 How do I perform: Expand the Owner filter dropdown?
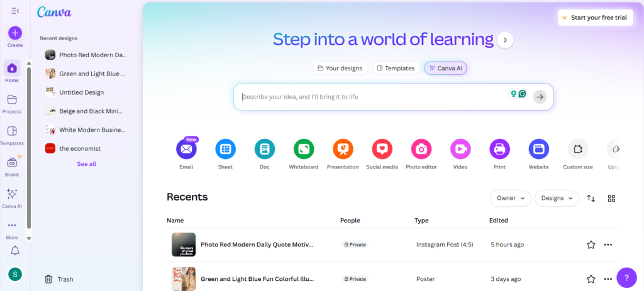click(x=510, y=198)
